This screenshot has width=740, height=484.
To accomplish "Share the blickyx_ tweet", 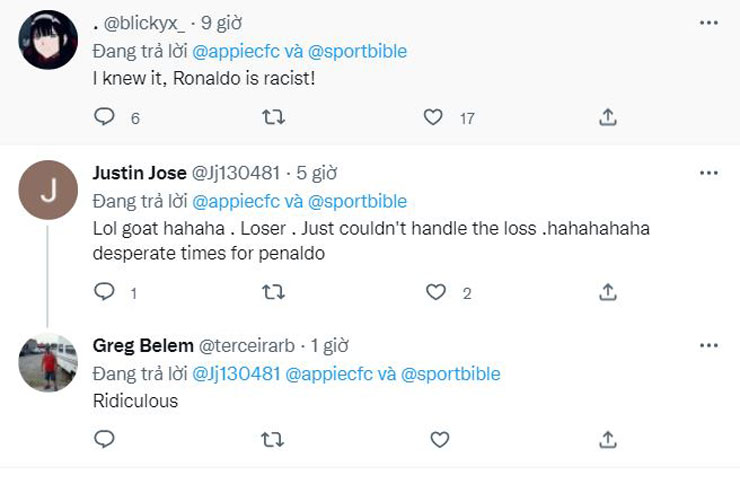I will (x=607, y=118).
